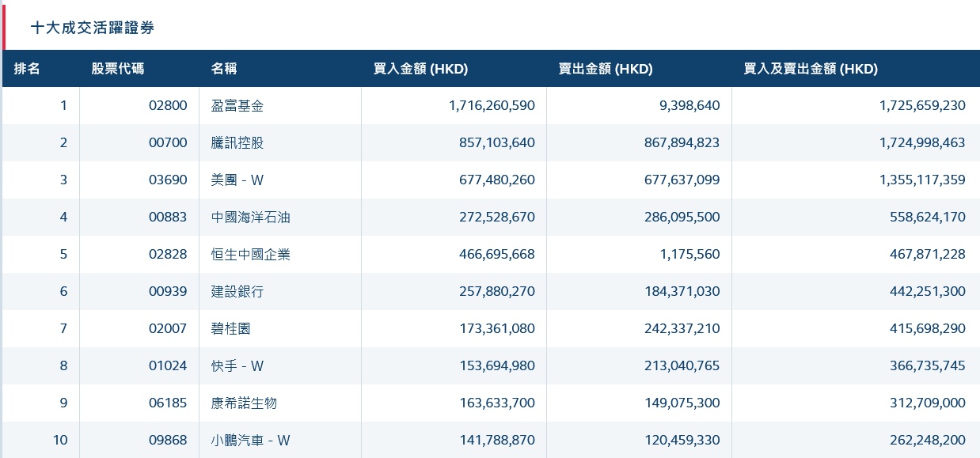Click total amount 1,725,659,230

(922, 105)
